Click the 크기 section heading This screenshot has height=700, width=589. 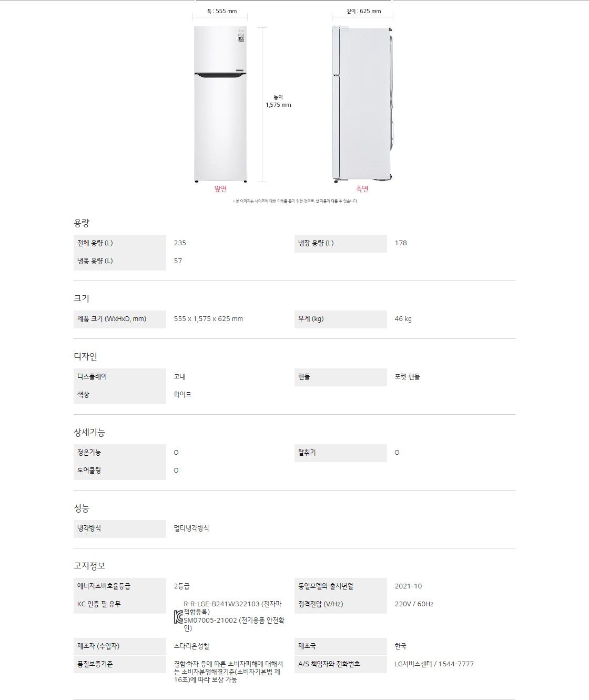[82, 298]
